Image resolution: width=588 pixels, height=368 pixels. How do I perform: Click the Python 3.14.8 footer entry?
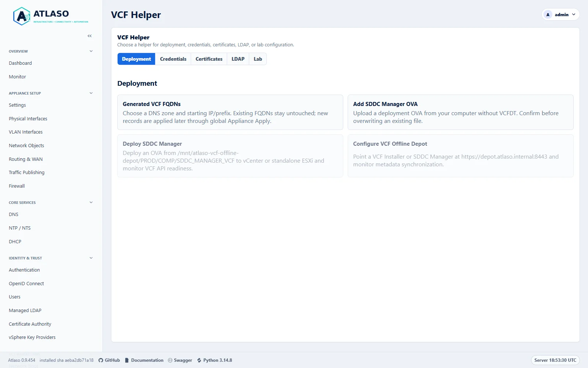tap(215, 360)
